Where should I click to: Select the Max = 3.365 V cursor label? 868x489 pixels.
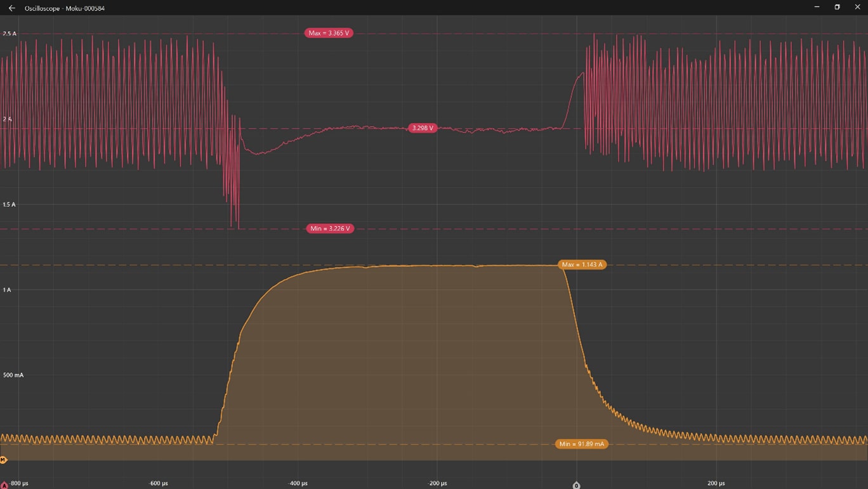tap(329, 33)
